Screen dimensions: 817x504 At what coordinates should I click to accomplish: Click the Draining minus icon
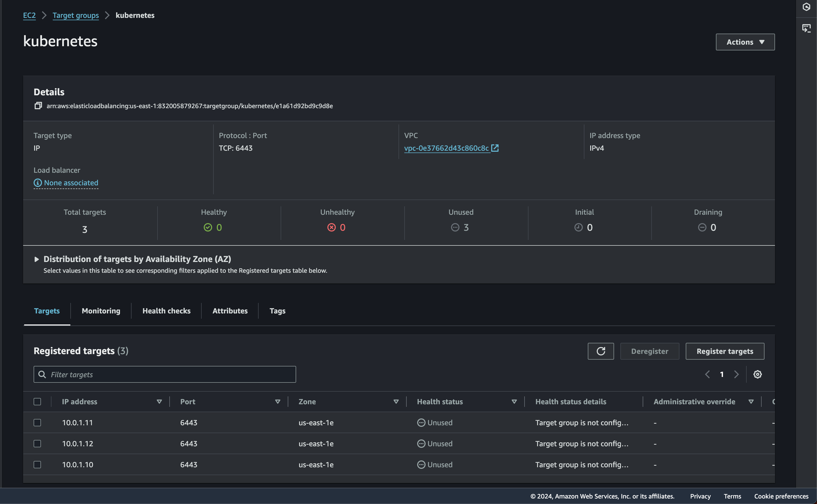click(x=702, y=227)
